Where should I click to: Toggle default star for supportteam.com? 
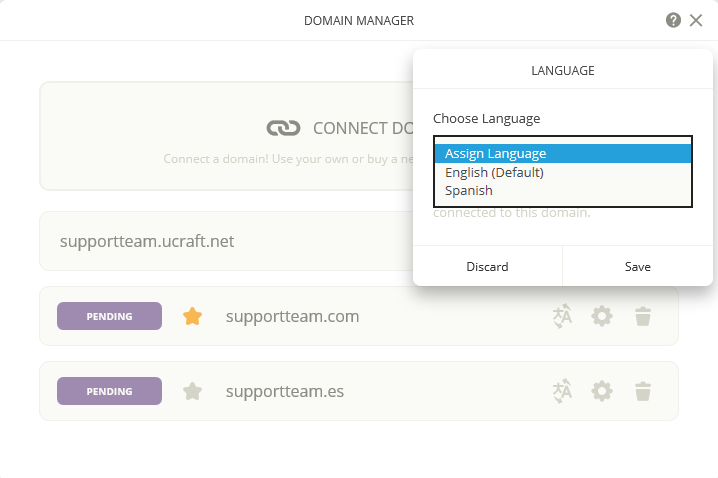pos(193,316)
